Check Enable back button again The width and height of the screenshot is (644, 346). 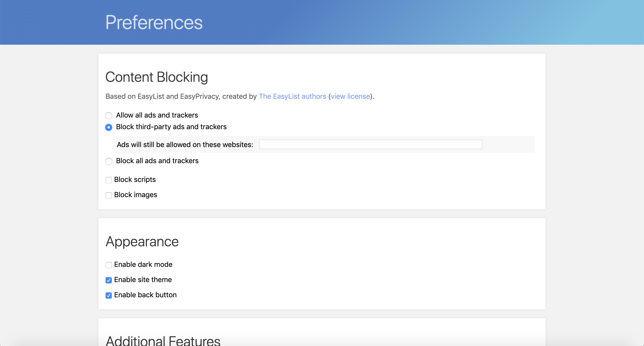108,295
